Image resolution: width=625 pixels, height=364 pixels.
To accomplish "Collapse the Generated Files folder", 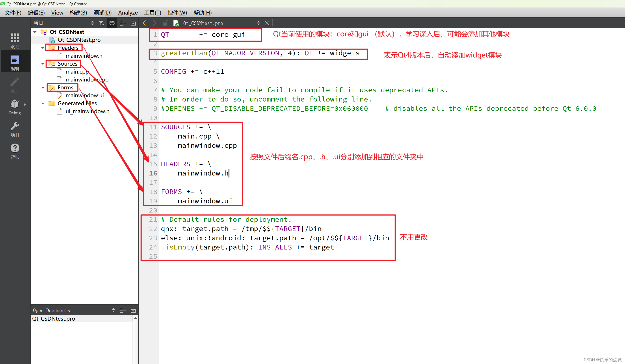I will coord(43,103).
